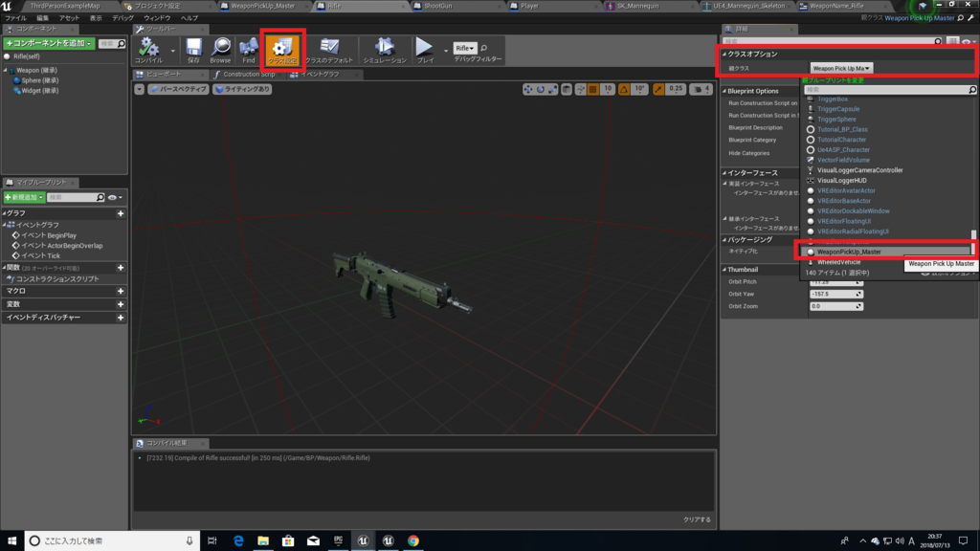This screenshot has height=551, width=980.
Task: Choose WeaponPickUp_Master as the parent class
Action: (x=885, y=252)
